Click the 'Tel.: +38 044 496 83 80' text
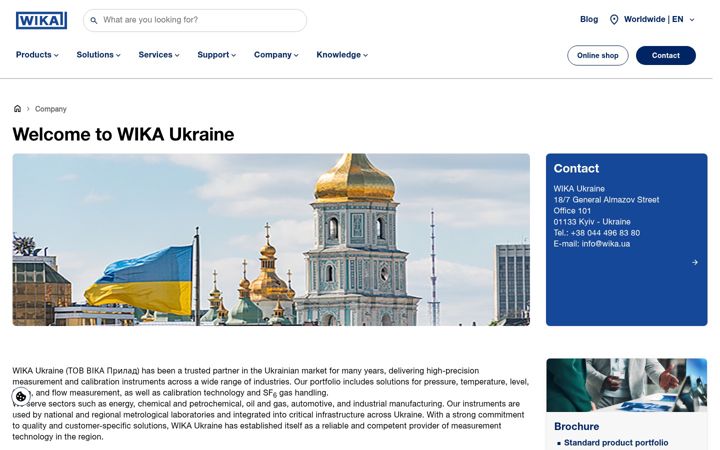This screenshot has width=720, height=450. (596, 233)
